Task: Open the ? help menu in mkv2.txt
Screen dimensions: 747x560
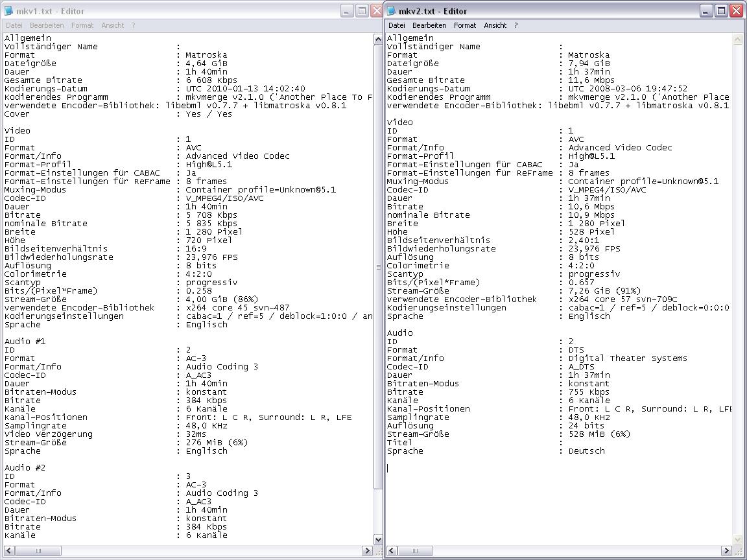Action: coord(516,25)
